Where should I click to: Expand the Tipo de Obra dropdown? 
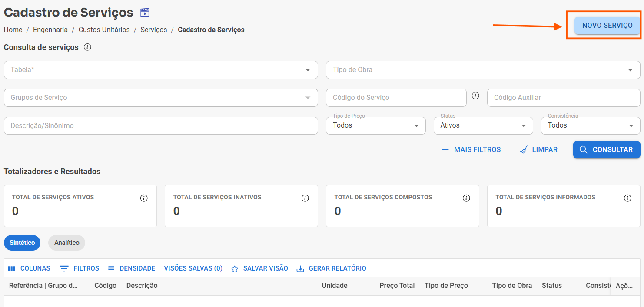click(630, 70)
